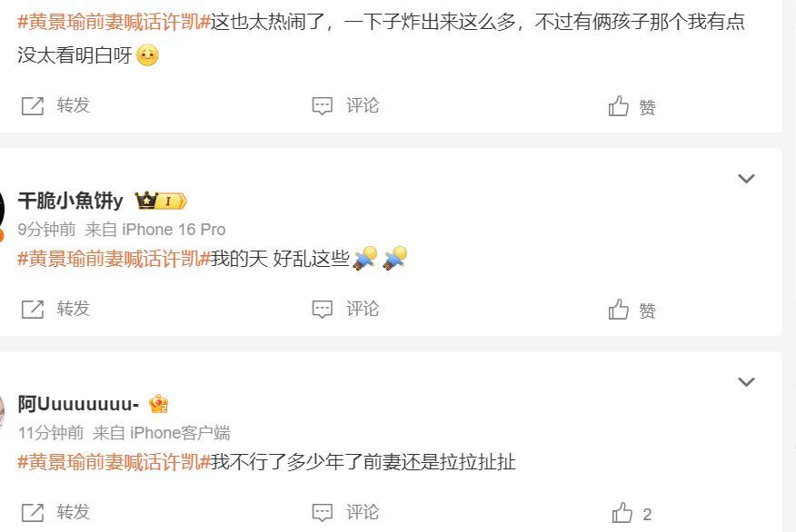796x532 pixels.
Task: Repost 干脆小魚饼y's post
Action: click(x=55, y=309)
